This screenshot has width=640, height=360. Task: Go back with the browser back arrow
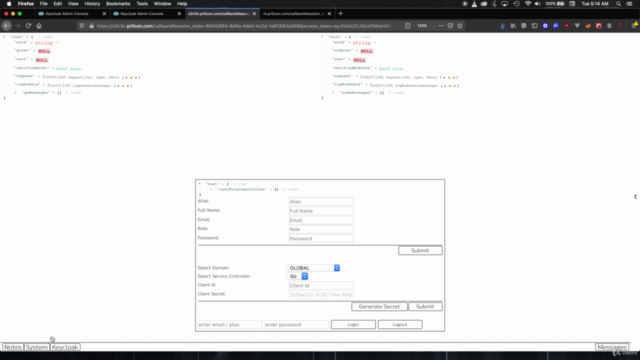pos(7,26)
